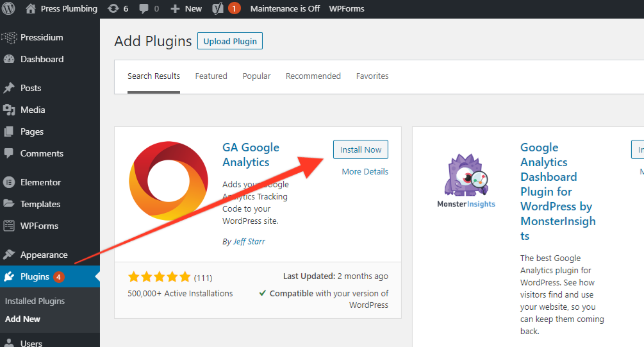644x347 pixels.
Task: Switch to the Popular tab
Action: pyautogui.click(x=256, y=76)
